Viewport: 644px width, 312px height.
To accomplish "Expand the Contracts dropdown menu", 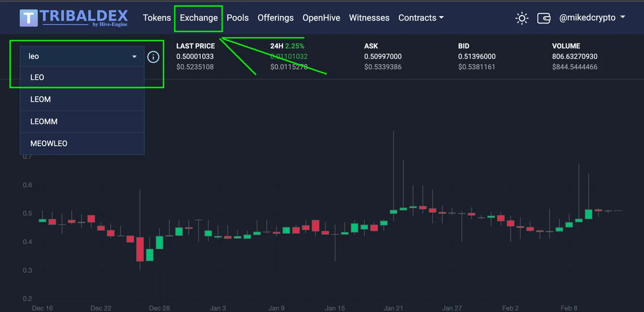I will pyautogui.click(x=421, y=18).
